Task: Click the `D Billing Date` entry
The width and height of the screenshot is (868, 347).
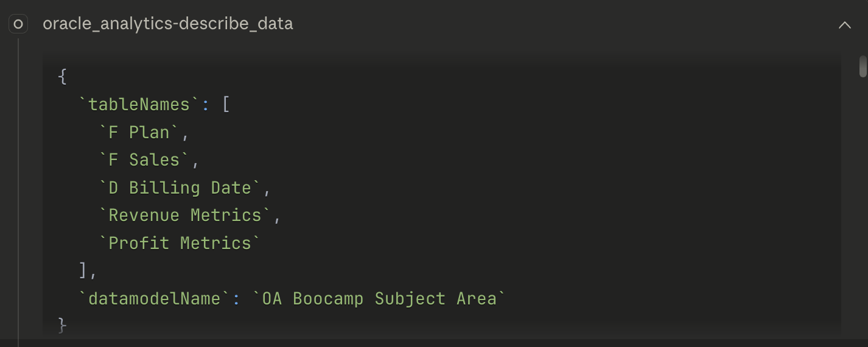Action: click(x=180, y=188)
